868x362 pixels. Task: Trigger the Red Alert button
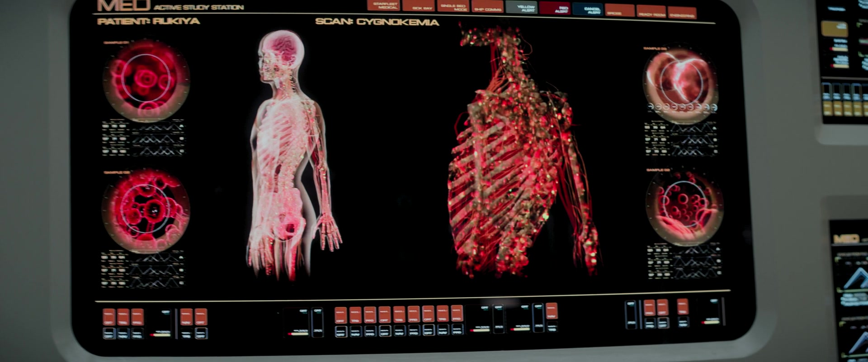(x=555, y=8)
